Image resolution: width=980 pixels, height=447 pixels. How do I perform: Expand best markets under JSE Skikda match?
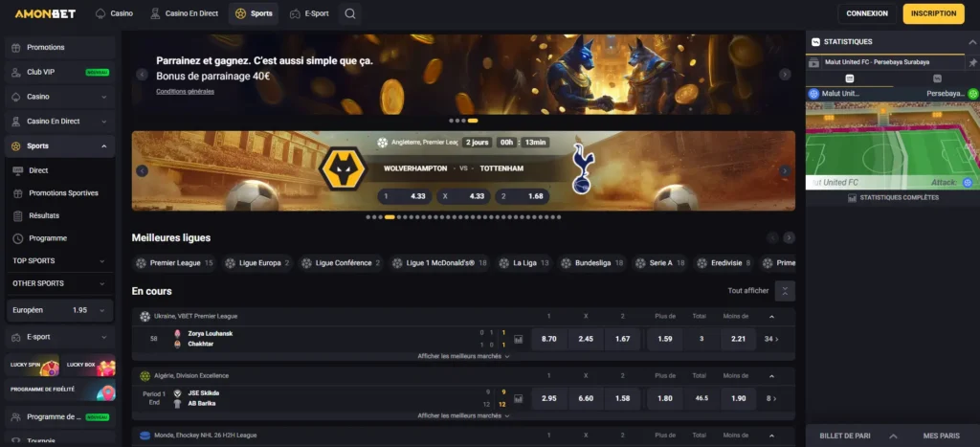(463, 415)
